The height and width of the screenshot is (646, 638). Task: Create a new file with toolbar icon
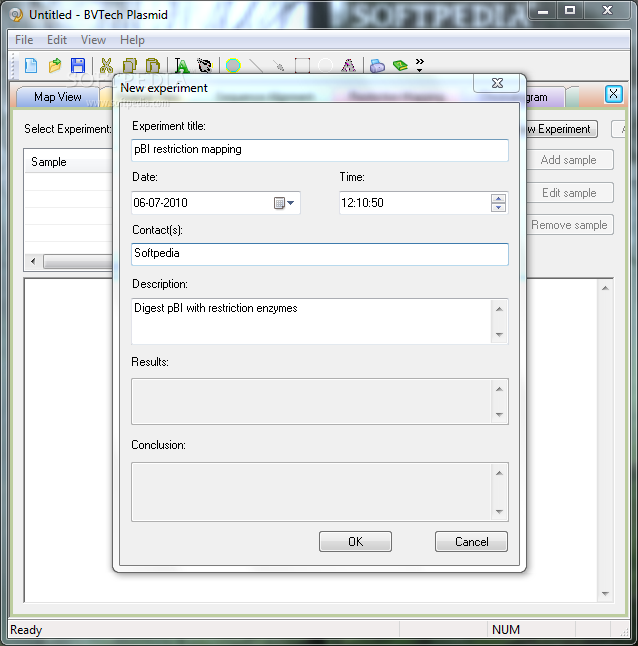click(x=31, y=66)
